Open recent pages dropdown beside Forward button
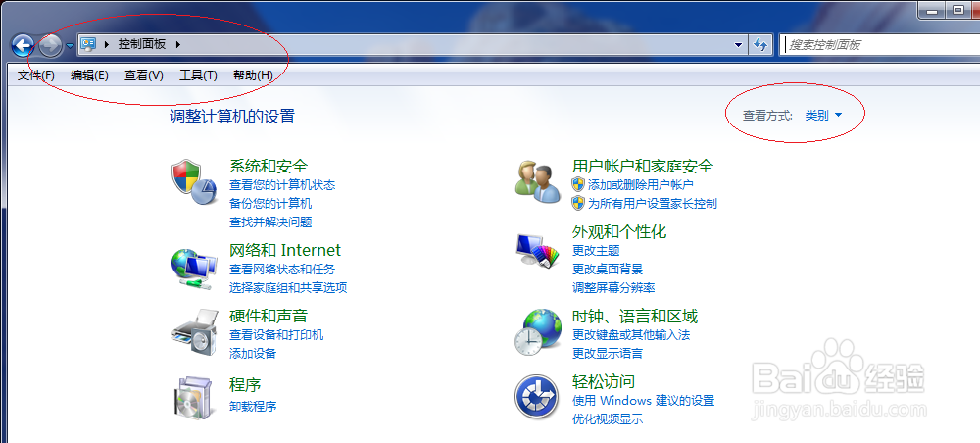The height and width of the screenshot is (443, 980). point(70,46)
